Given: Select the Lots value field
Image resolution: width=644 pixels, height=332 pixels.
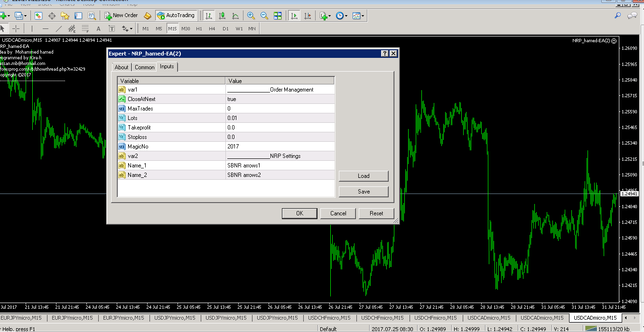Looking at the screenshot, I should pyautogui.click(x=280, y=118).
